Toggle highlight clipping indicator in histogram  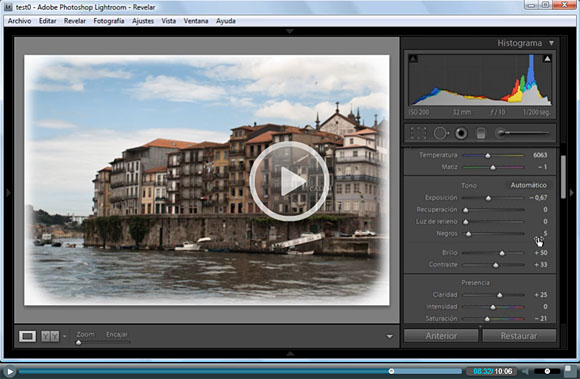547,58
